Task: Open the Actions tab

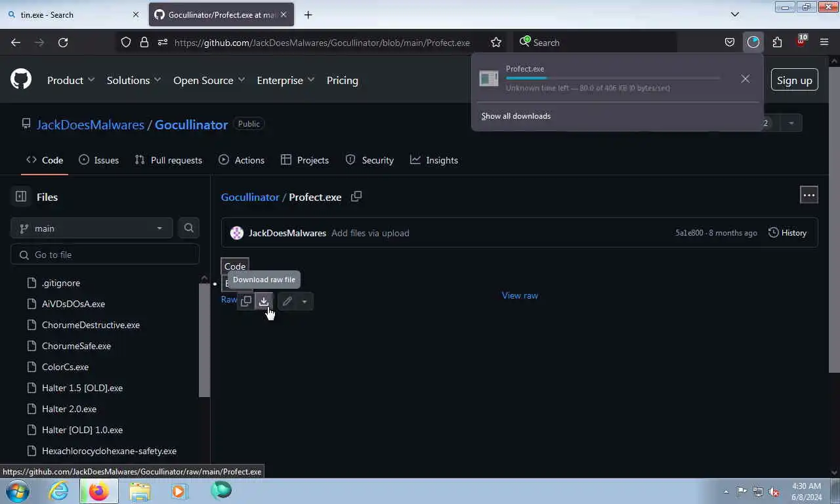Action: pyautogui.click(x=241, y=160)
